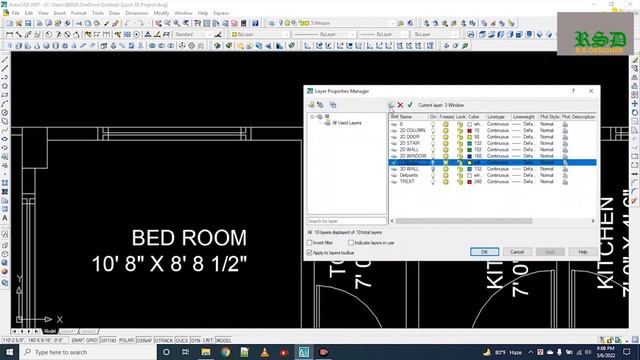The height and width of the screenshot is (360, 640).
Task: Click the yellow color swatch of 2D DOOR
Action: [469, 137]
